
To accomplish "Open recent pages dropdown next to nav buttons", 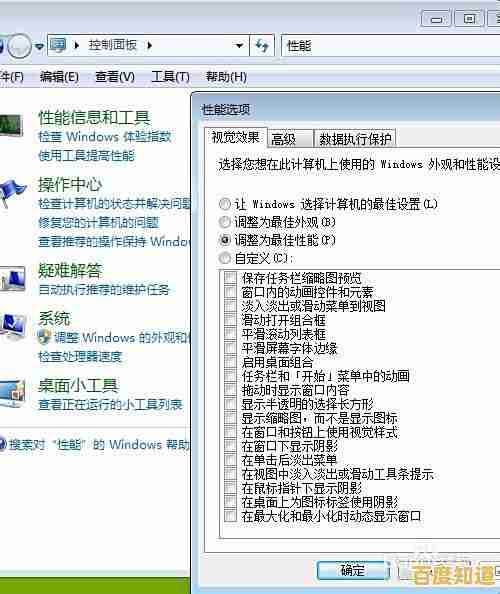I will pos(39,47).
